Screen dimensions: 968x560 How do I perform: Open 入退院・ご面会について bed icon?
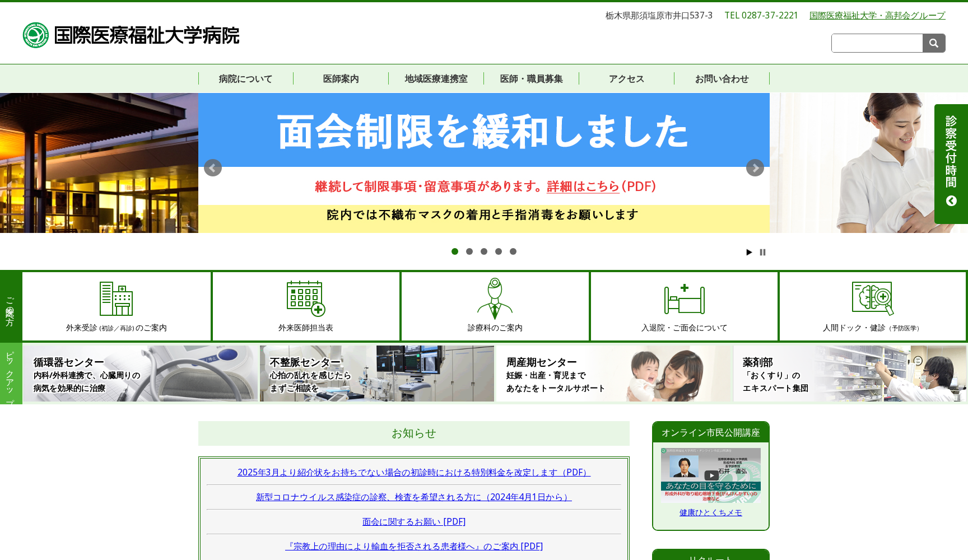684,300
